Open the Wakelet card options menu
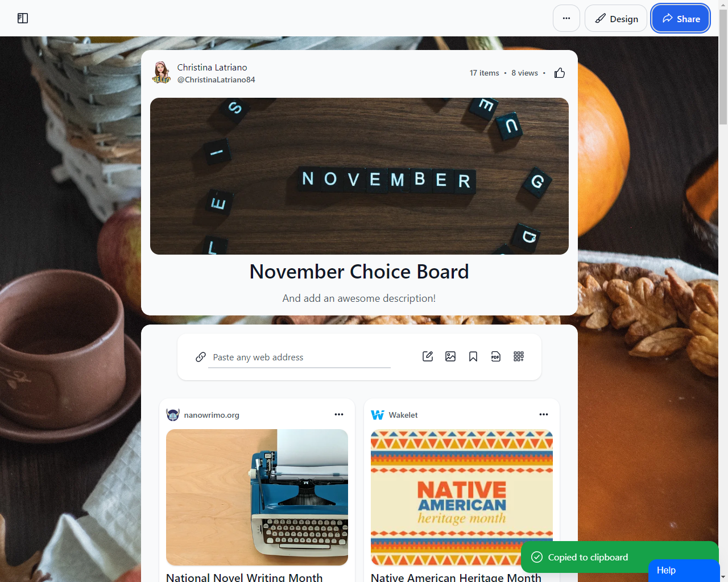Image resolution: width=728 pixels, height=582 pixels. 544,414
